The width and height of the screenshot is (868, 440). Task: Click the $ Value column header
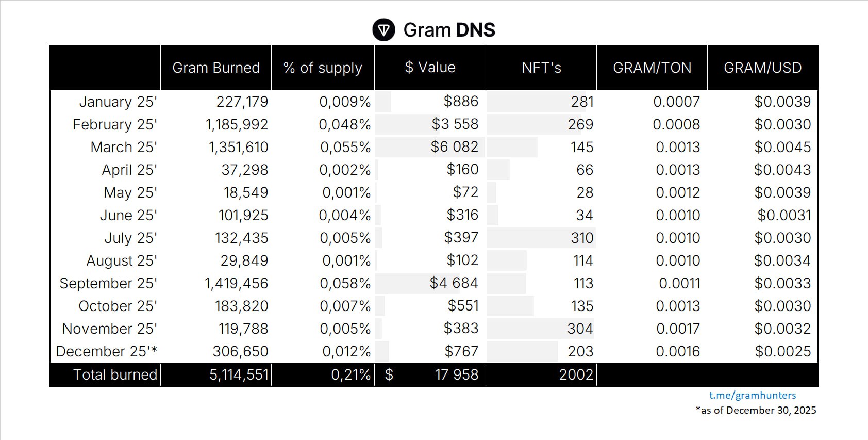(430, 68)
